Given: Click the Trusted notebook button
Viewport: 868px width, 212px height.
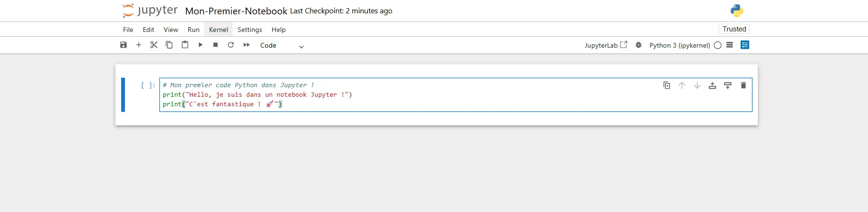Looking at the screenshot, I should pyautogui.click(x=734, y=29).
